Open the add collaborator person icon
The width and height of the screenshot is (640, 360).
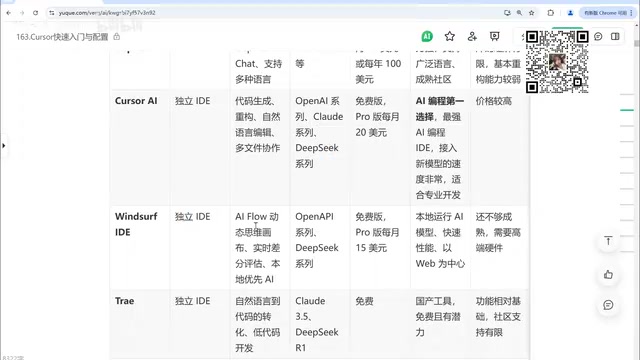[x=472, y=36]
